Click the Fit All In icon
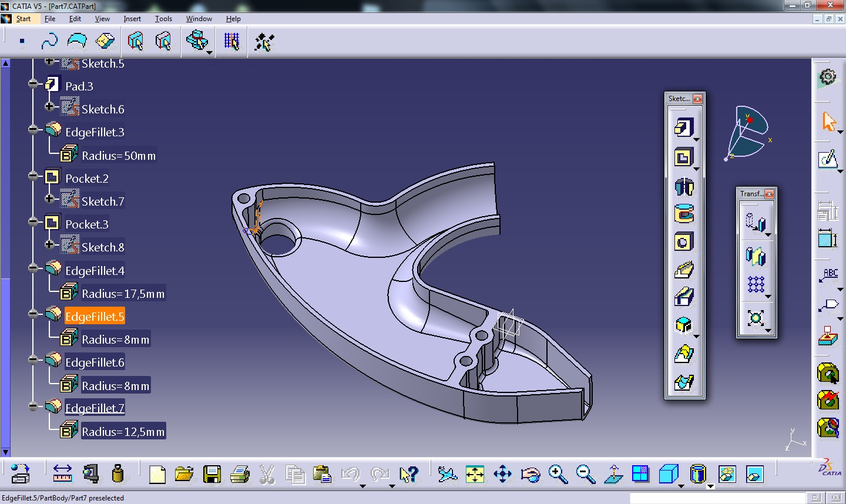 475,474
